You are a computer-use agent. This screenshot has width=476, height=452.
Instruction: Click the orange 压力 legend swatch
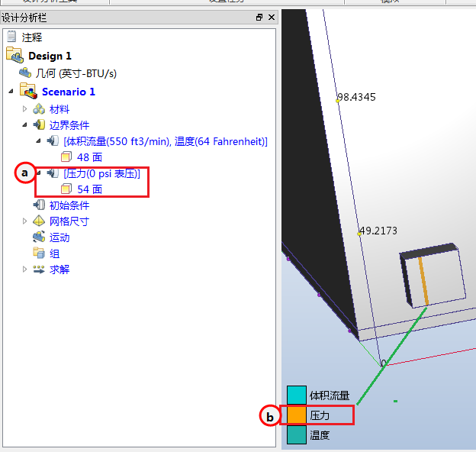(x=296, y=415)
